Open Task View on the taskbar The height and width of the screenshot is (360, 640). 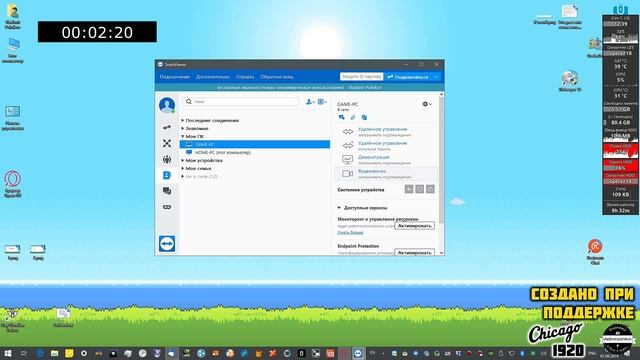[23, 353]
